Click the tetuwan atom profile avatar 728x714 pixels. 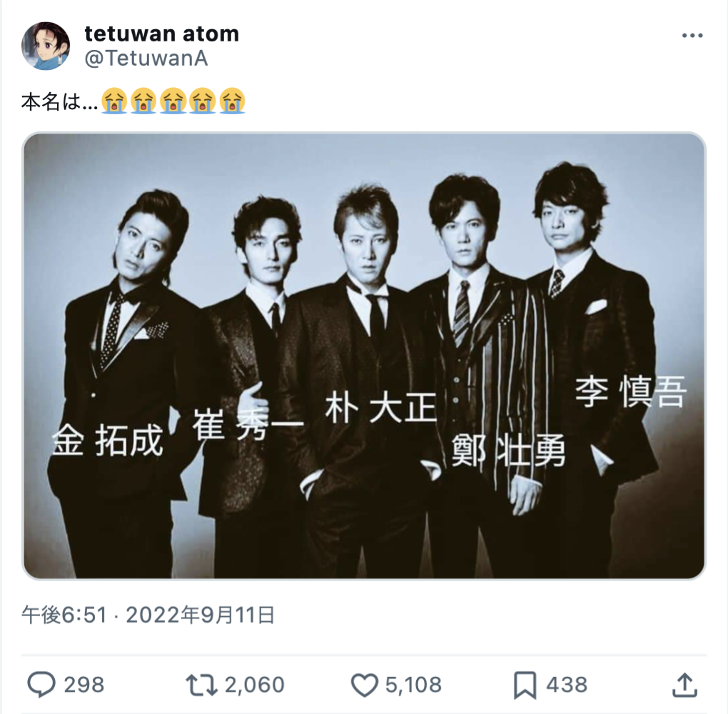(x=46, y=46)
